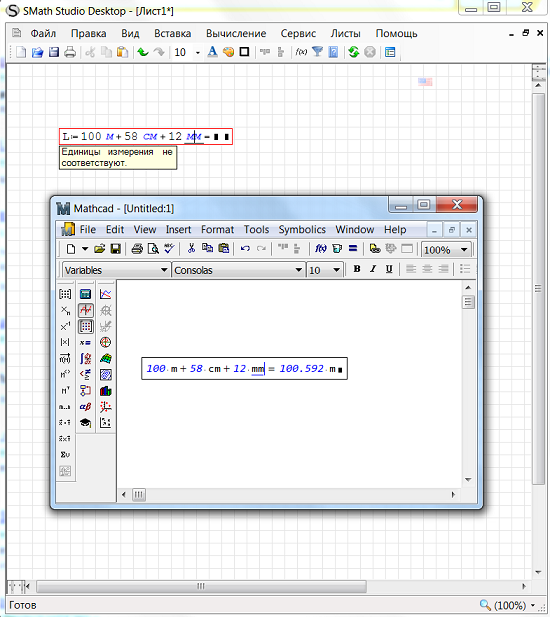Click New worksheet icon in Mathcad toolbar
The width and height of the screenshot is (550, 617).
coord(71,249)
